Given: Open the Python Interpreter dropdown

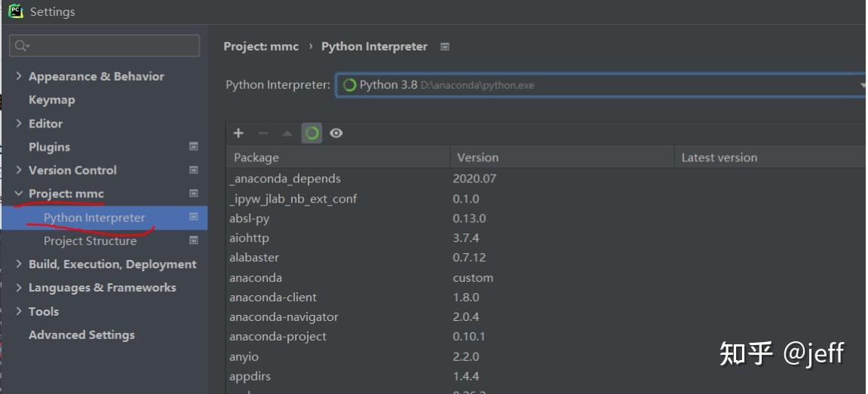Looking at the screenshot, I should 862,85.
